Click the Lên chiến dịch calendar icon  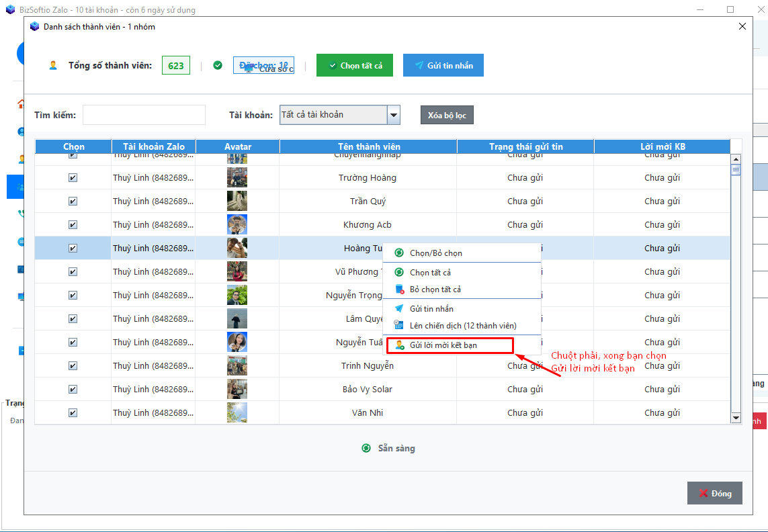[399, 325]
